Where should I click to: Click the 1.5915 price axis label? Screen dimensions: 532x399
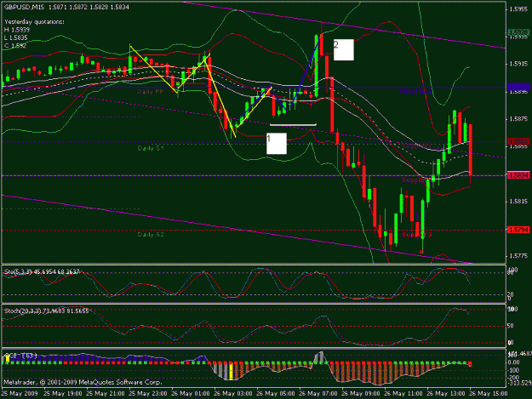[x=518, y=64]
